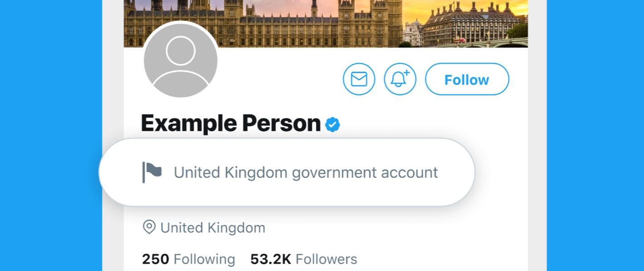Click the location pin icon
Image resolution: width=644 pixels, height=271 pixels.
point(149,227)
